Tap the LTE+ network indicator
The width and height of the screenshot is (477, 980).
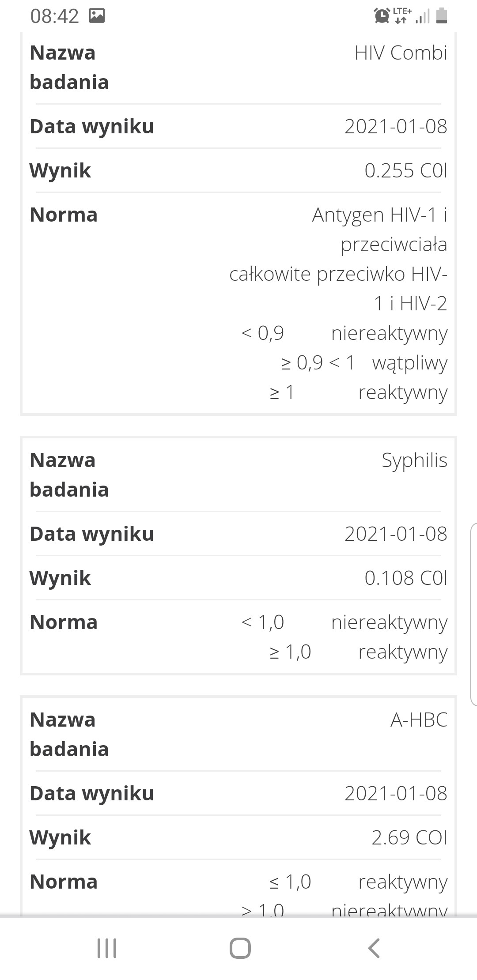click(401, 15)
